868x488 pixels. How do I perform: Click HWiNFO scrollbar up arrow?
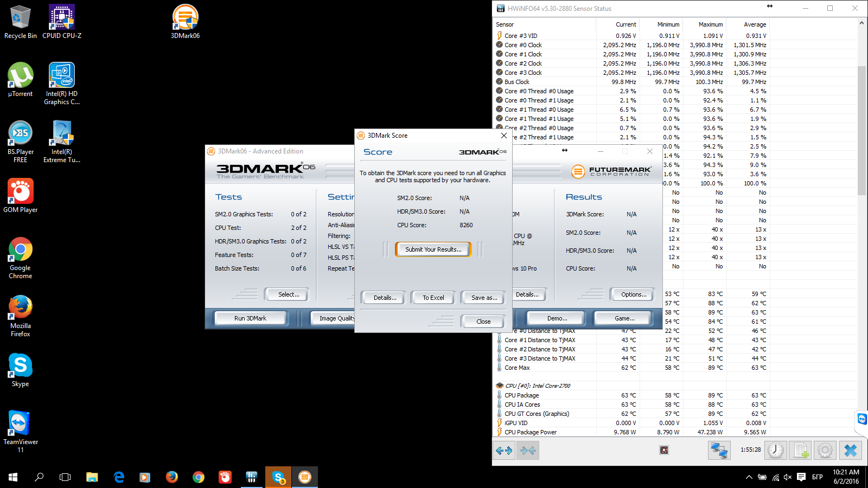click(x=861, y=23)
